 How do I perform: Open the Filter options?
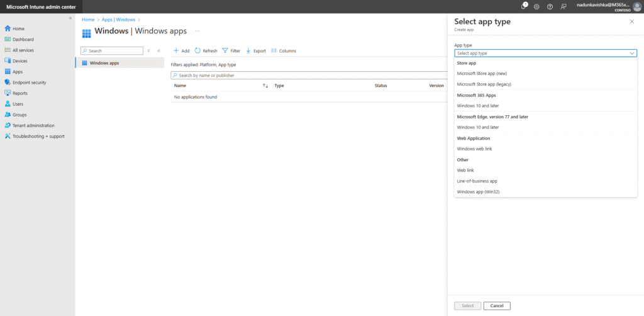click(231, 51)
